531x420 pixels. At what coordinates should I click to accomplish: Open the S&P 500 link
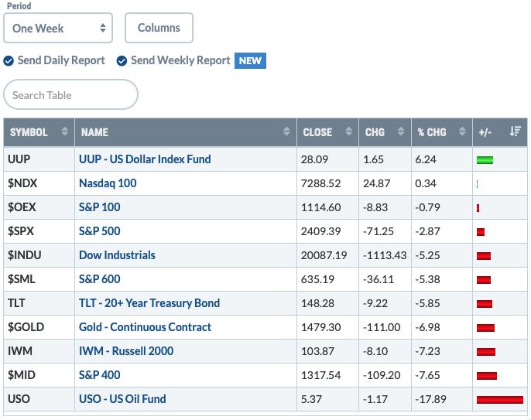click(x=100, y=231)
